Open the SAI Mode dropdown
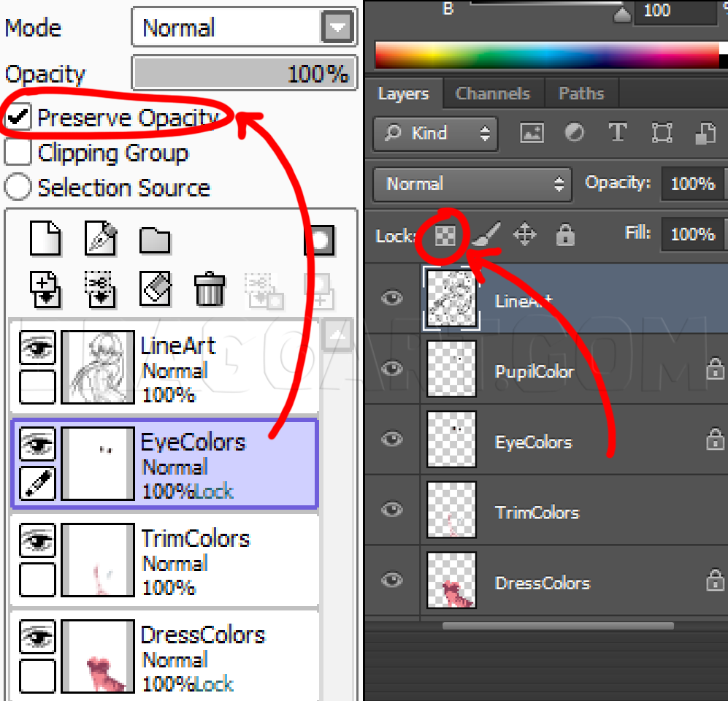 pos(337,28)
